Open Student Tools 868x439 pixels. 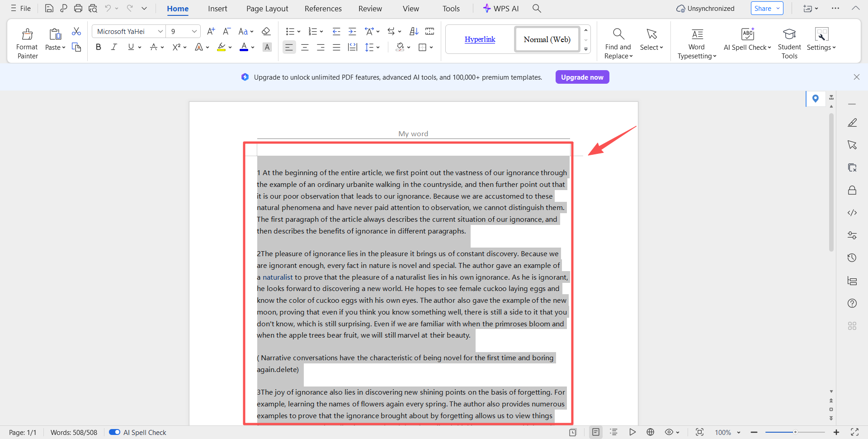tap(789, 34)
